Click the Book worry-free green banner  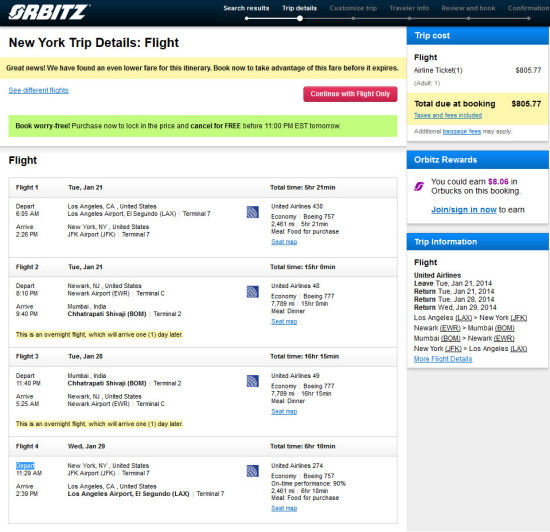(203, 126)
